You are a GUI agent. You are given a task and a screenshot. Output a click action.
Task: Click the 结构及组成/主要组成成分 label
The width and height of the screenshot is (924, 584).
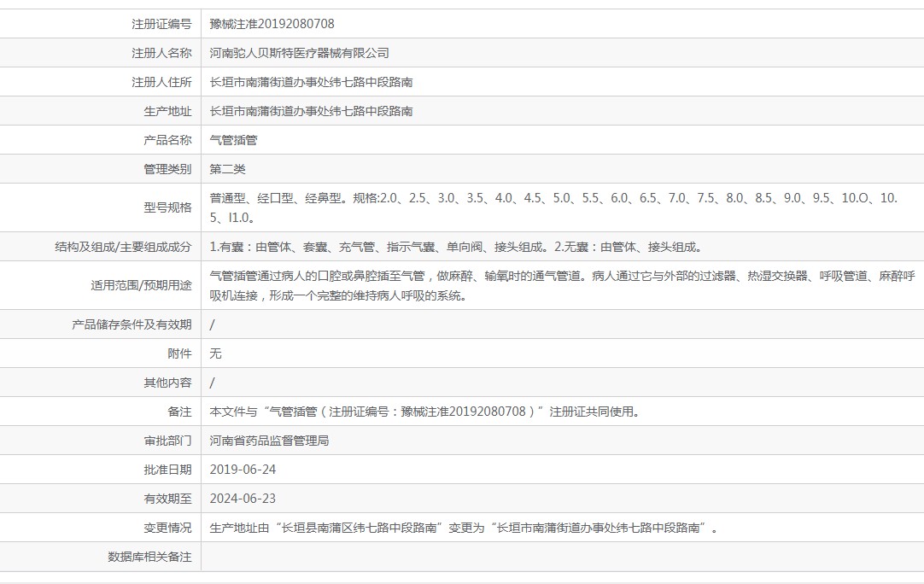(x=123, y=247)
